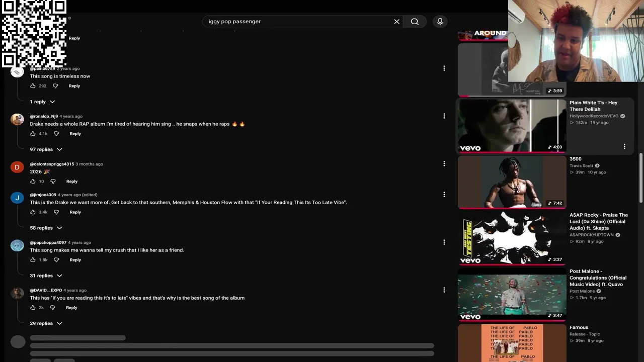Viewport: 644px width, 362px height.
Task: Open options menu for @DAVID__EXPO comment
Action: (444, 290)
